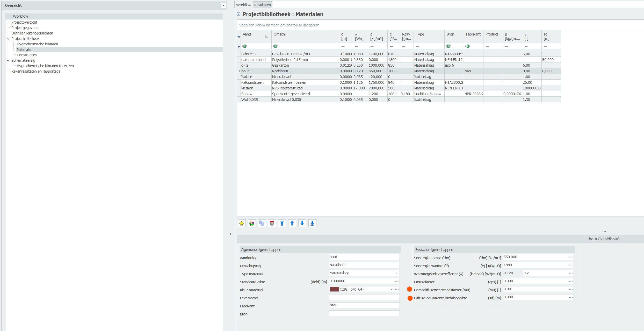Select the Kalkzandsteen row in the table

coord(252,82)
